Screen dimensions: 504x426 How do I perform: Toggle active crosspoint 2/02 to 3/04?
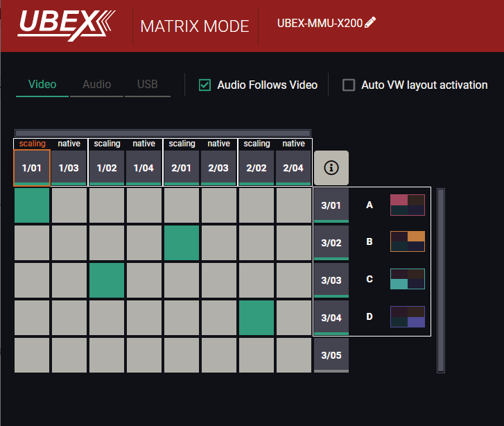tap(257, 318)
